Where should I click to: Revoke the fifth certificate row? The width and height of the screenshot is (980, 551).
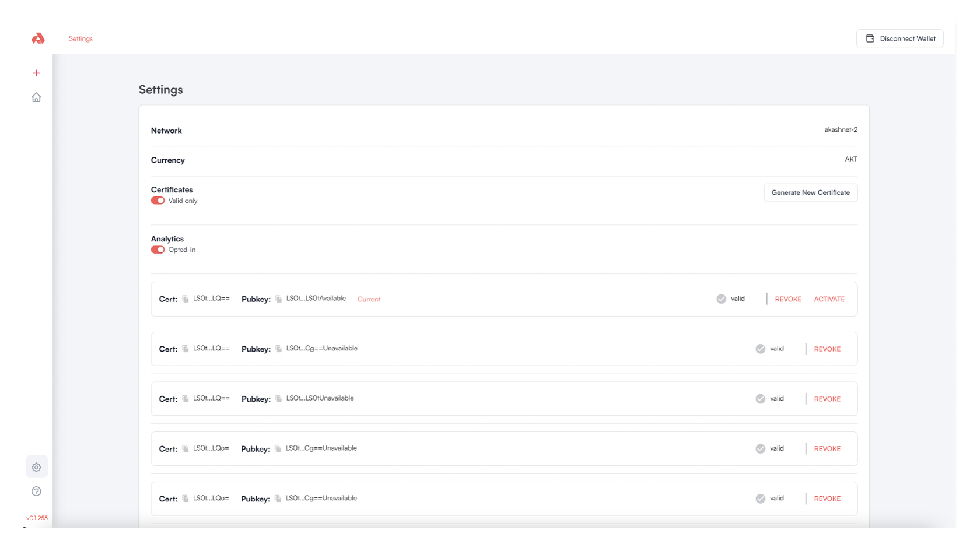(827, 499)
